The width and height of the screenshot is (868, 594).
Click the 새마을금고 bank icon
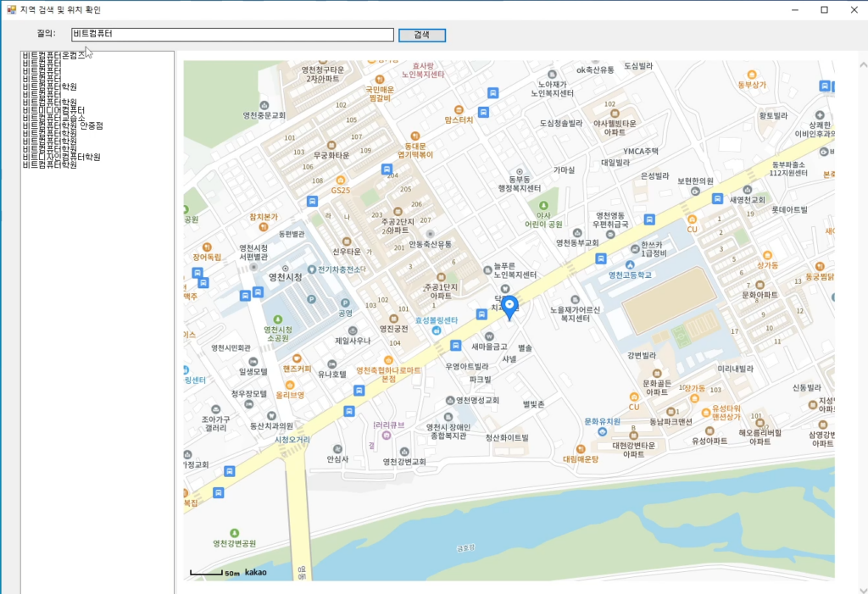coord(489,336)
